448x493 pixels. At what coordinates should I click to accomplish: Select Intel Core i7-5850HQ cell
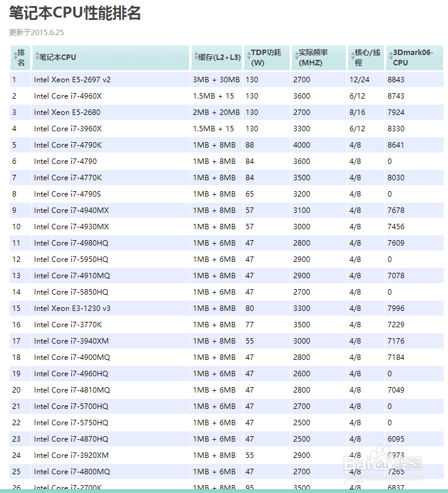[x=110, y=292]
